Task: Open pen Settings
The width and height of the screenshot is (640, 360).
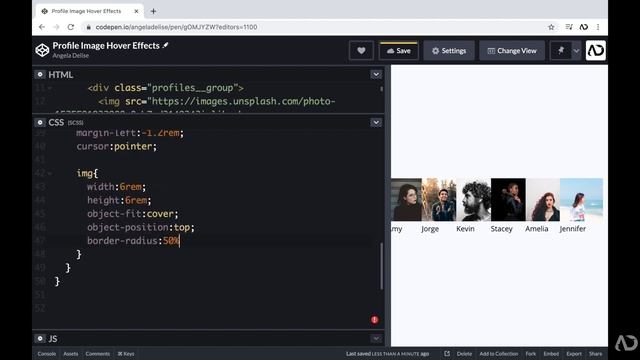Action: [x=449, y=51]
